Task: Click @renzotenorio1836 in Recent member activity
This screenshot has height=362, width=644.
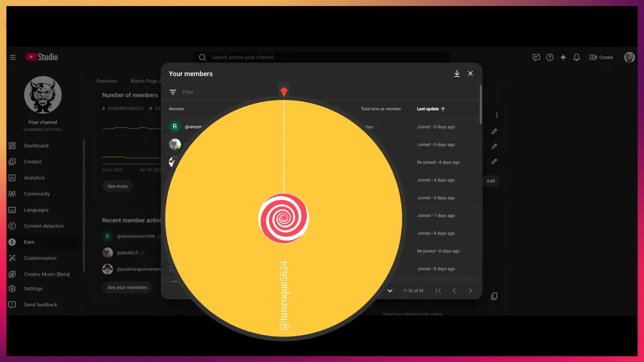Action: (x=136, y=236)
